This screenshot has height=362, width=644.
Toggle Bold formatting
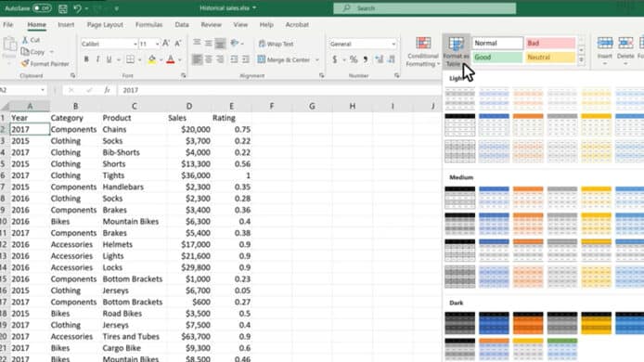(x=86, y=59)
